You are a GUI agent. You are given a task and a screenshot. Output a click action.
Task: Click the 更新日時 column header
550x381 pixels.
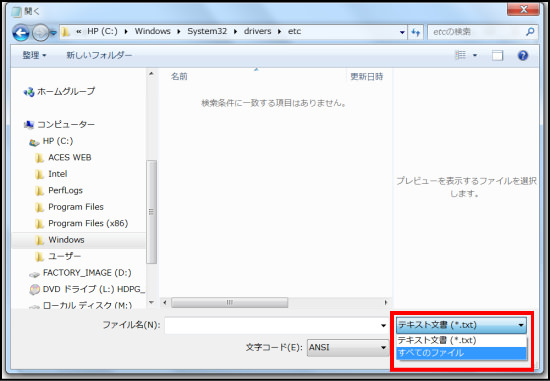click(x=367, y=76)
